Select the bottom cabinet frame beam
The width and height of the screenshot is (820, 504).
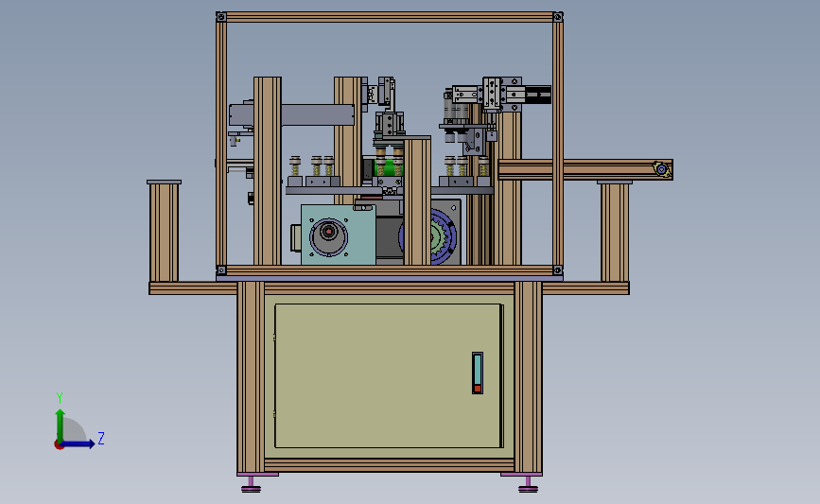389,465
